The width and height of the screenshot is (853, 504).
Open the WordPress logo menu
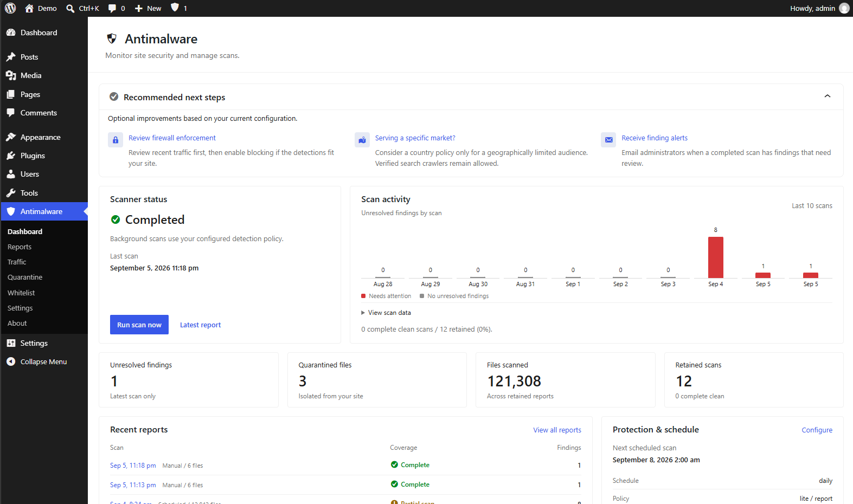point(10,8)
